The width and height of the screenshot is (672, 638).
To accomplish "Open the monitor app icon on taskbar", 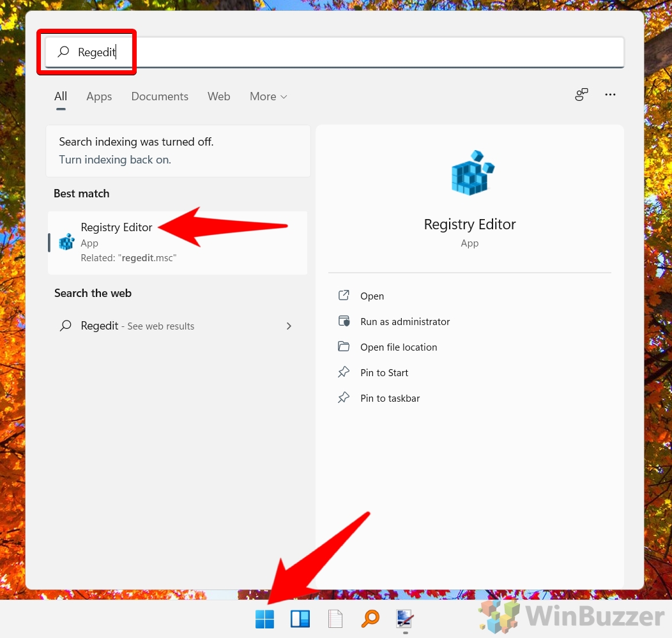I will point(405,619).
